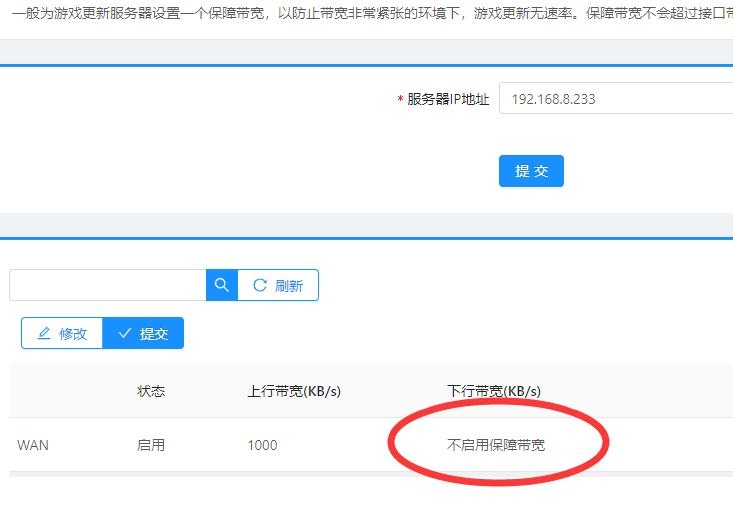Select the WAN interface cell
The width and height of the screenshot is (733, 518).
click(x=33, y=445)
